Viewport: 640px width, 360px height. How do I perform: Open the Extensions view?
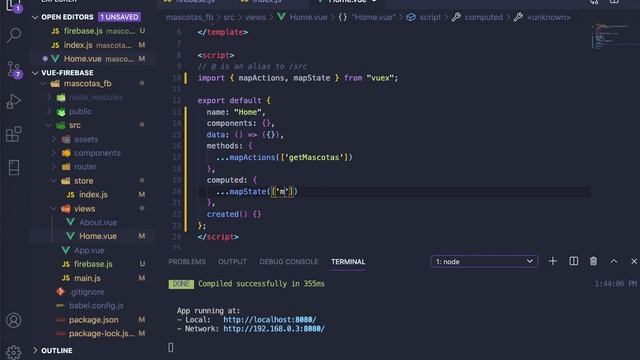coord(14,134)
